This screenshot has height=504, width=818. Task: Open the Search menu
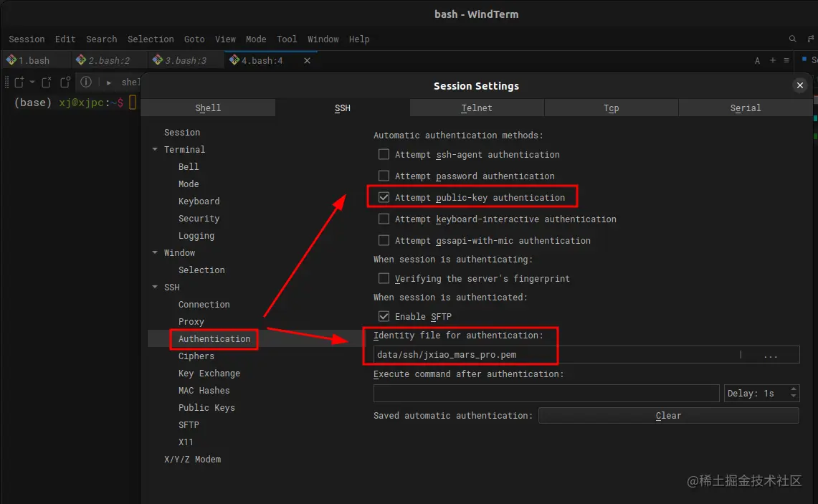(x=101, y=39)
